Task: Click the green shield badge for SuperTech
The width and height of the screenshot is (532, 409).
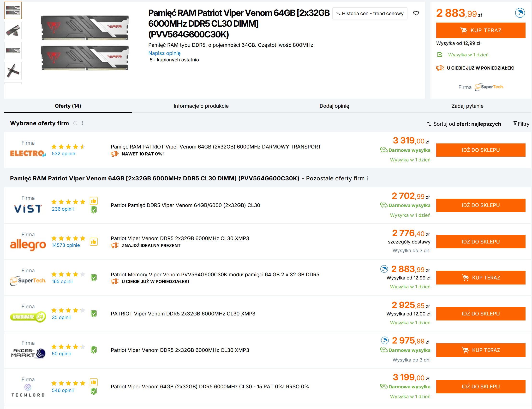Action: tap(94, 278)
